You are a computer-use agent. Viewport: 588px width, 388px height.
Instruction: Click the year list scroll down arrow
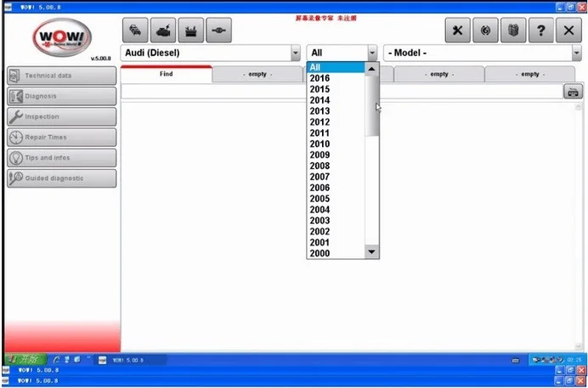pos(371,251)
